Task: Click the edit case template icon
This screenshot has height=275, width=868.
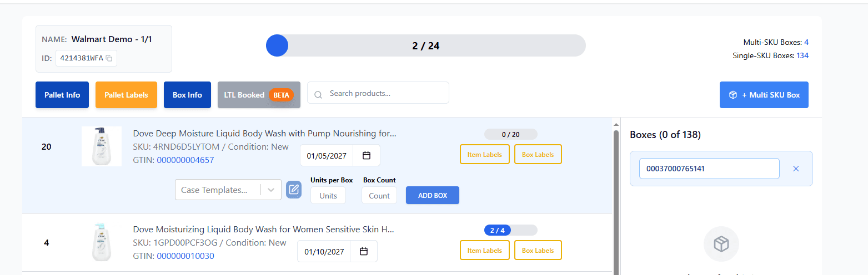Action: pyautogui.click(x=294, y=190)
